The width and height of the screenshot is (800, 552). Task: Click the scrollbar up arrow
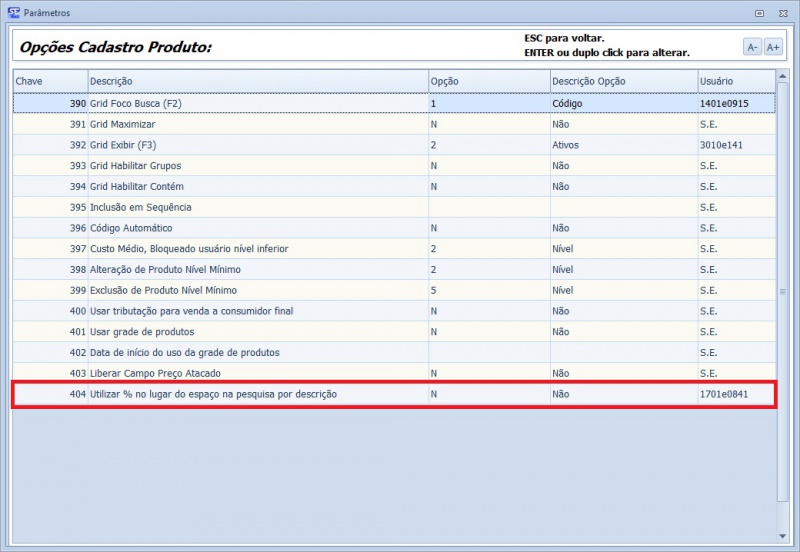[x=782, y=76]
